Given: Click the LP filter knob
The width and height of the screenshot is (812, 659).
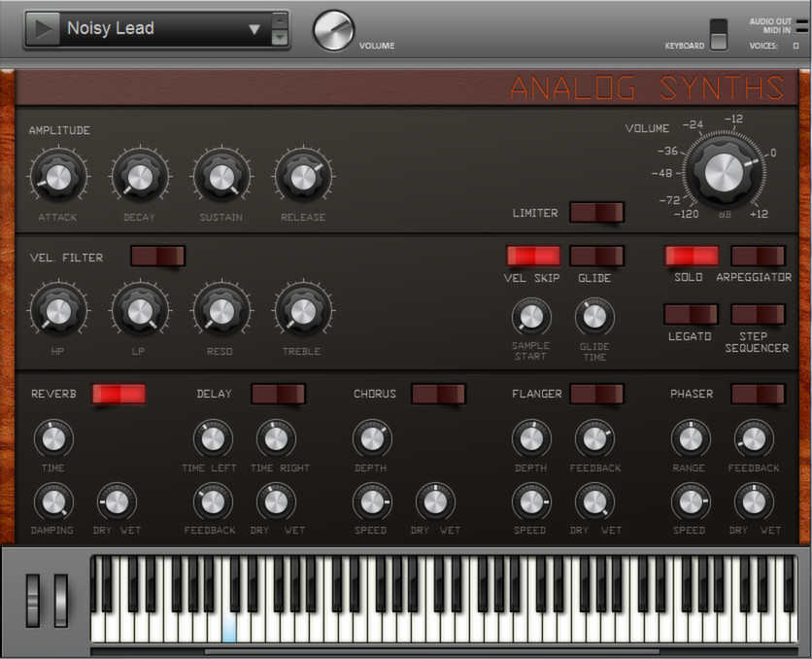Looking at the screenshot, I should [140, 310].
